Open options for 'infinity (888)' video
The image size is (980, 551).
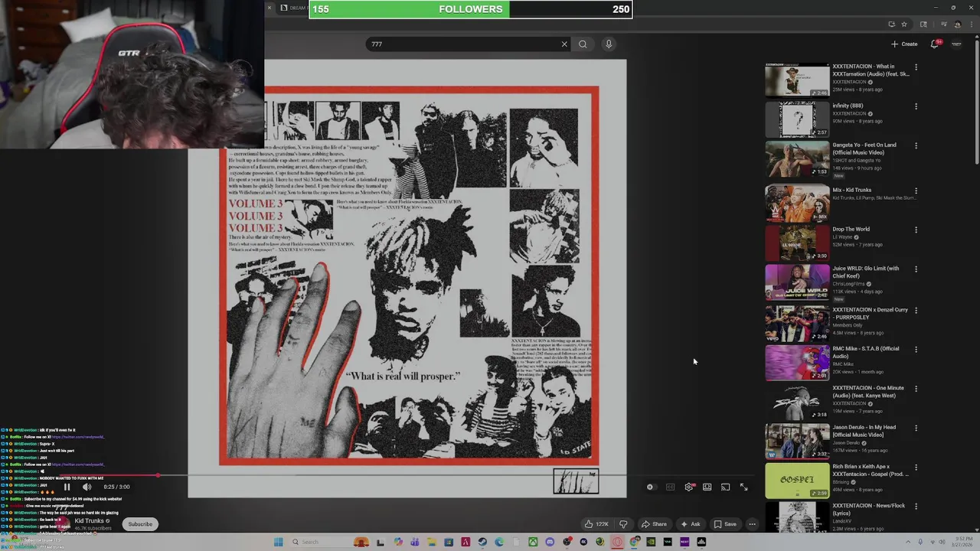[x=916, y=106]
